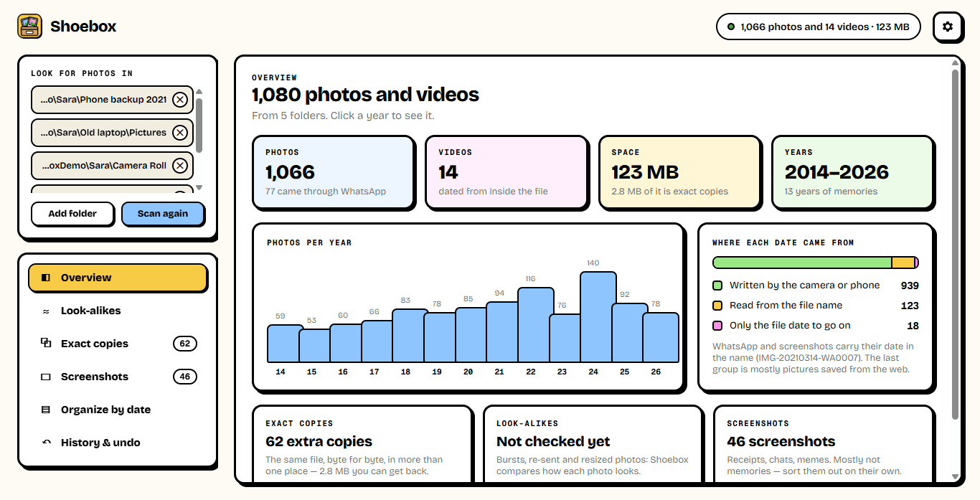This screenshot has height=500, width=980.
Task: Click the "77 came through WhatsApp" text
Action: 326,192
